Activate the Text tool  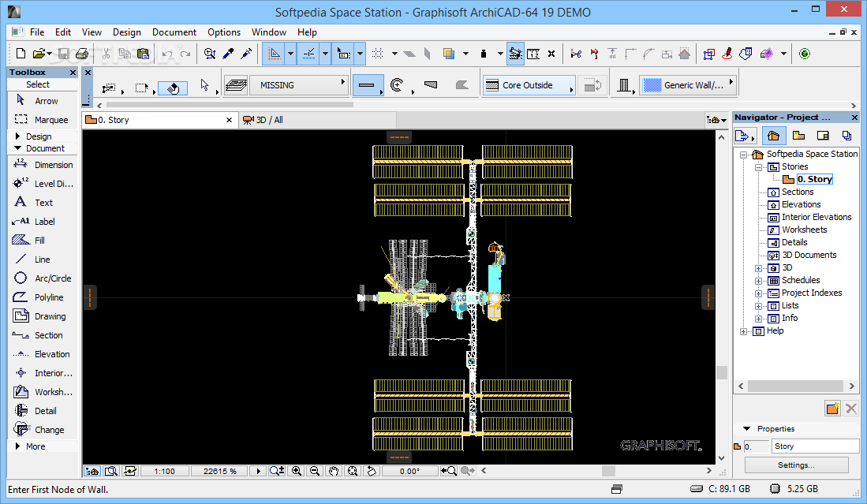click(42, 202)
